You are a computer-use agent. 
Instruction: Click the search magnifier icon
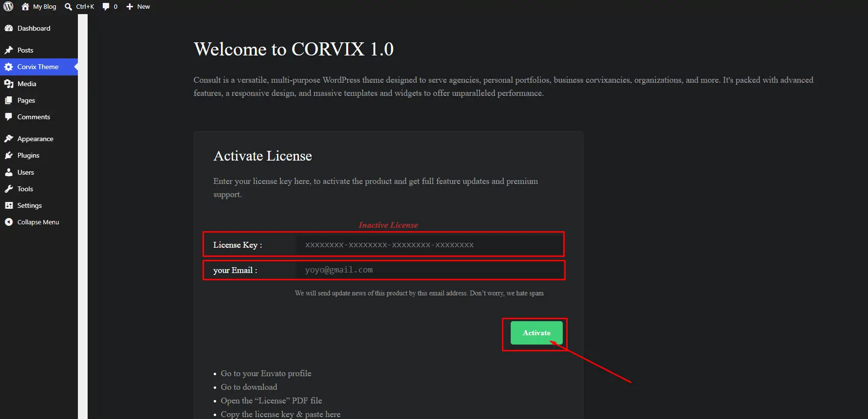click(69, 7)
